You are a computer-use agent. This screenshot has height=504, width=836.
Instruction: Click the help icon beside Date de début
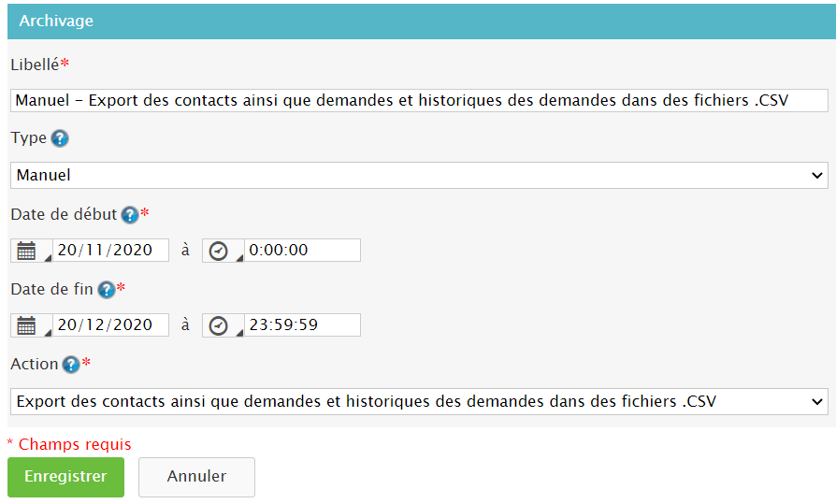click(130, 215)
